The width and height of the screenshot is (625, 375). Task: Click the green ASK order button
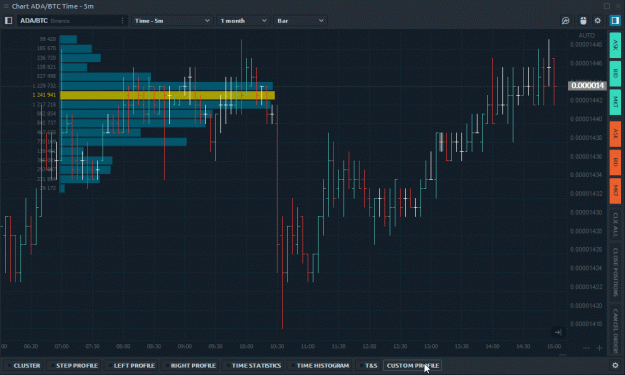coord(615,45)
